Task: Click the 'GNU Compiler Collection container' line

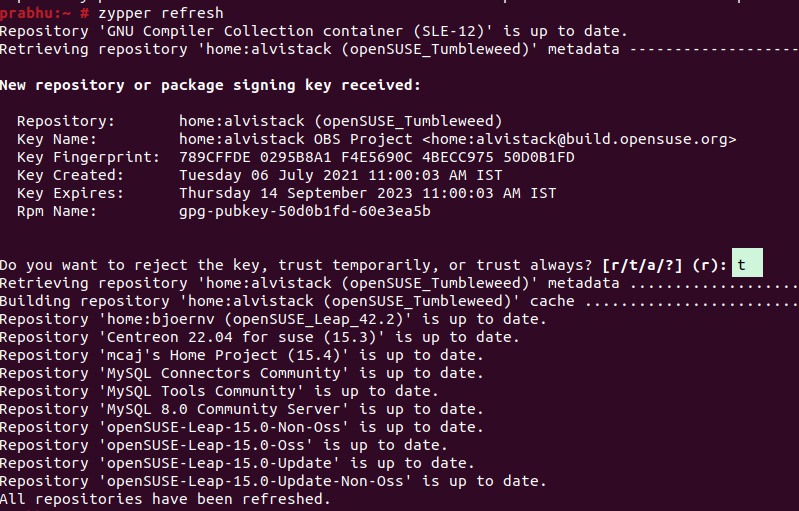Action: pos(313,32)
